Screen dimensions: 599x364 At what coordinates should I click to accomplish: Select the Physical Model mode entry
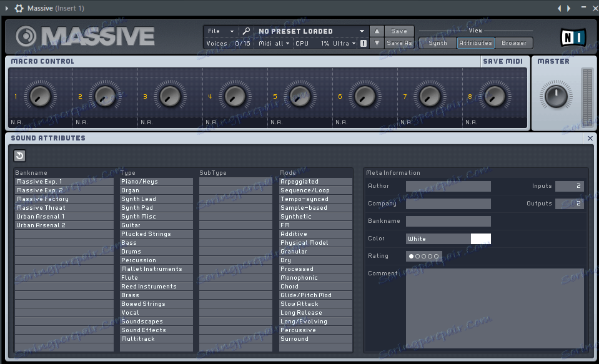click(x=315, y=242)
